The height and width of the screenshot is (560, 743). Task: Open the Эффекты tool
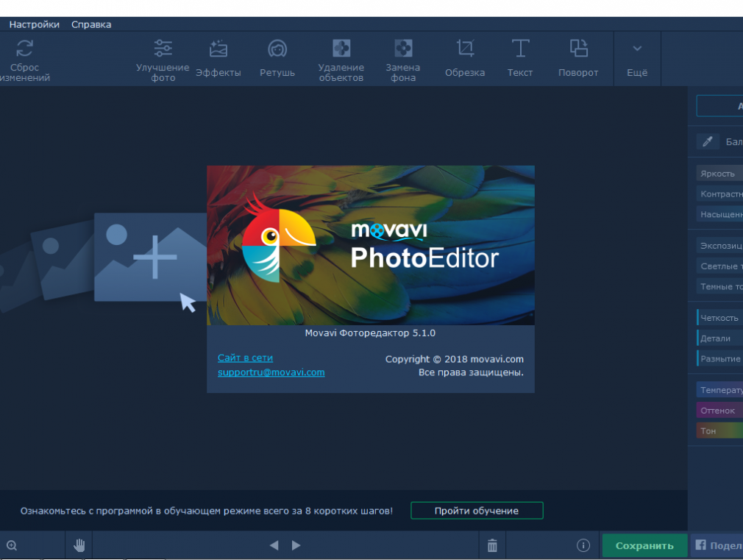point(218,60)
